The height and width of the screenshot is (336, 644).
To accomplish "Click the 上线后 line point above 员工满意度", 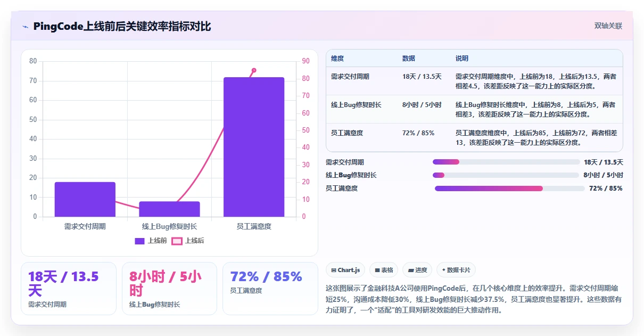I will (254, 70).
